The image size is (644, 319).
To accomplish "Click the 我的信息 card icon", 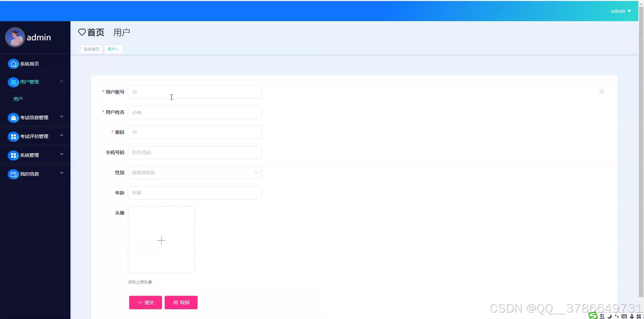I will (x=13, y=174).
